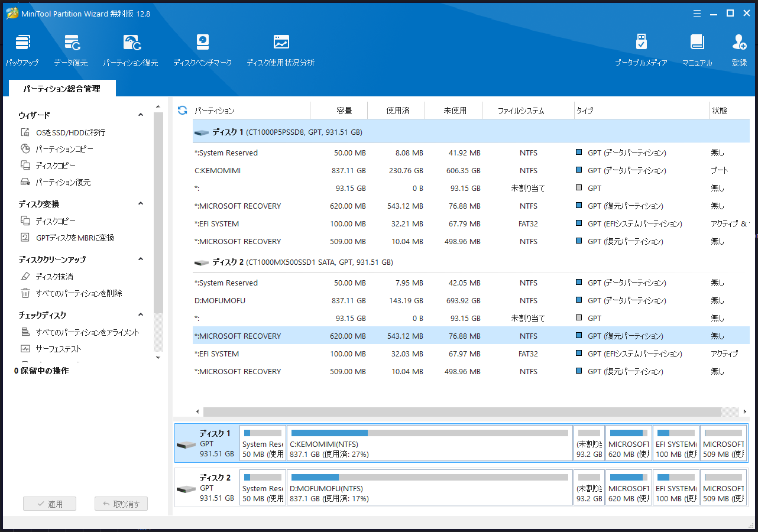Choose GPTディスクをMBRに変換 in the sidebar
The height and width of the screenshot is (532, 758).
tap(74, 238)
